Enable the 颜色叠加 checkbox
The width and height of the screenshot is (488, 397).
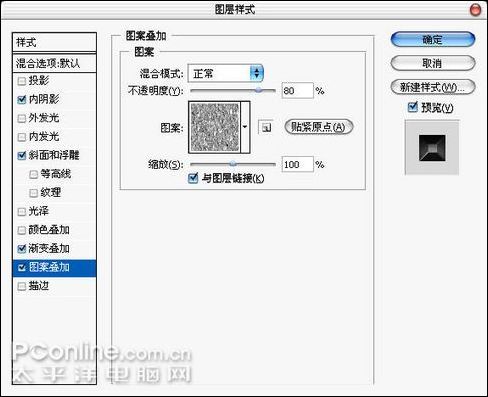pyautogui.click(x=21, y=230)
